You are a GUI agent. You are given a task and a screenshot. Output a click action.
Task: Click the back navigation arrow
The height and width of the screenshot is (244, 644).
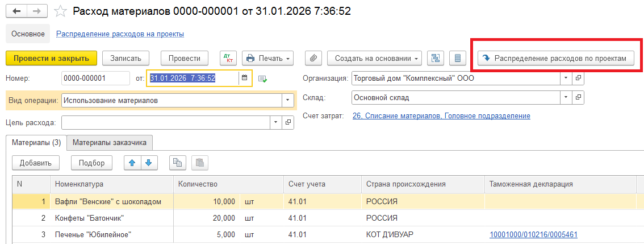[x=18, y=11]
